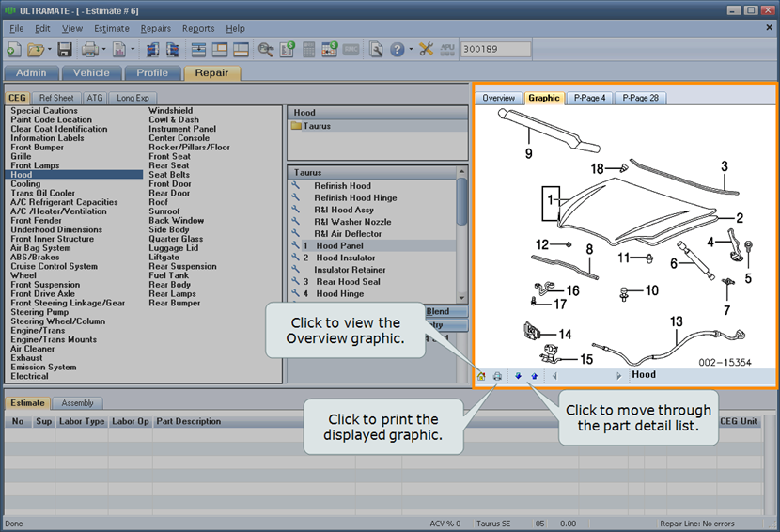Open the P-Page 4 tab
Viewport: 780px width, 532px height.
(590, 98)
